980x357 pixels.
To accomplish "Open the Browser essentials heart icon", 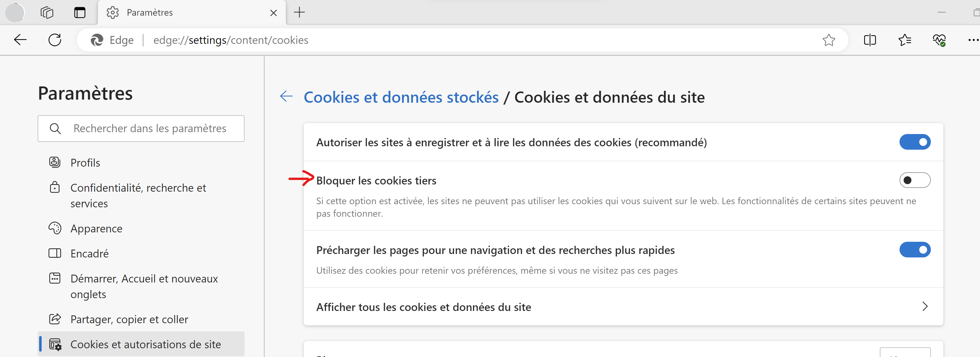I will (939, 40).
